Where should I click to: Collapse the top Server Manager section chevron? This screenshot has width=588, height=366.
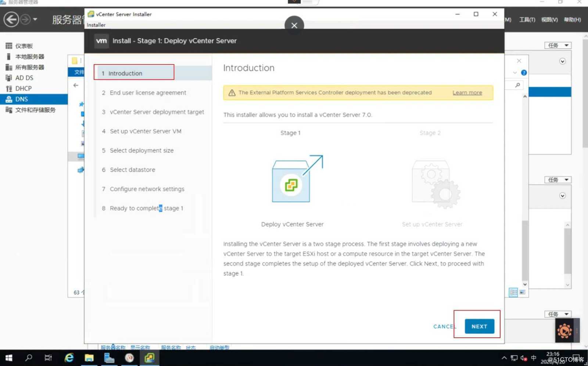click(x=563, y=61)
